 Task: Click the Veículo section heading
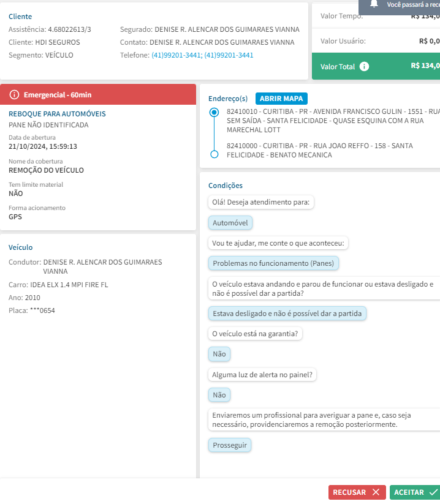[x=21, y=247]
